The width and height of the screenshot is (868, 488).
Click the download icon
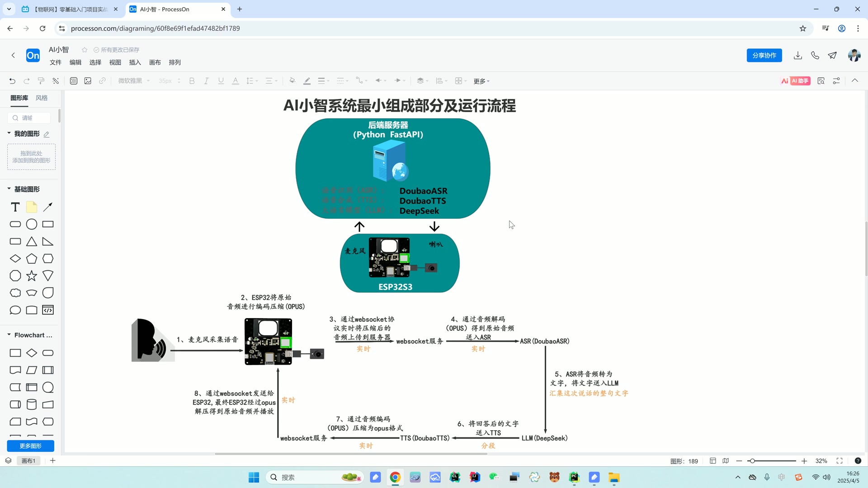798,55
